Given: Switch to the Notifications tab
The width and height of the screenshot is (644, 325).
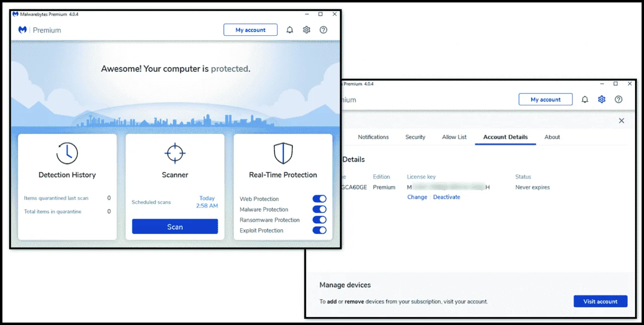Looking at the screenshot, I should (373, 137).
